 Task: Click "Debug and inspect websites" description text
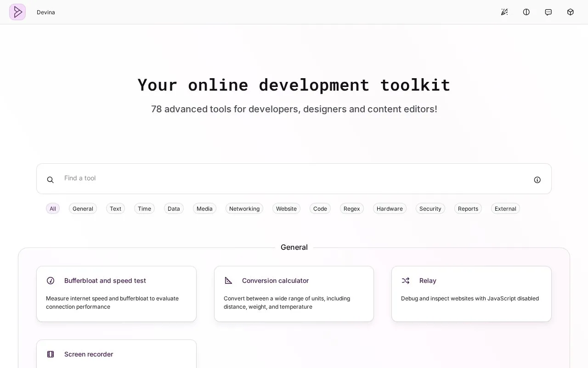pyautogui.click(x=470, y=299)
